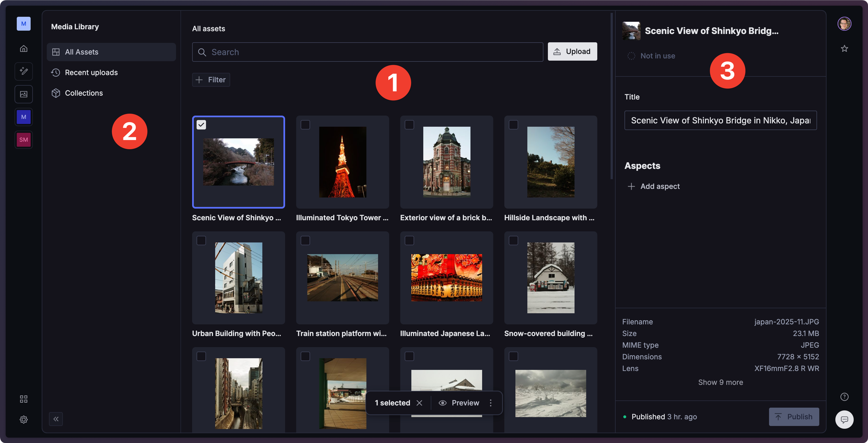This screenshot has height=443, width=868.
Task: Open Recent uploads section
Action: click(x=91, y=73)
